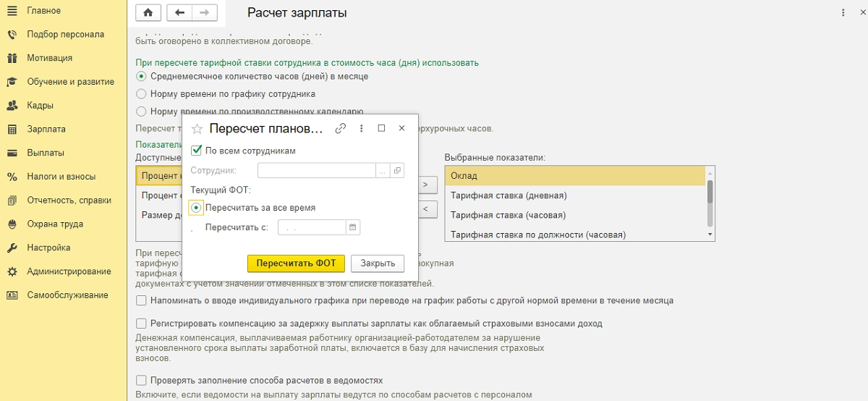Screen dimensions: 868x401
Task: Open Настройка section label
Action: click(x=49, y=248)
